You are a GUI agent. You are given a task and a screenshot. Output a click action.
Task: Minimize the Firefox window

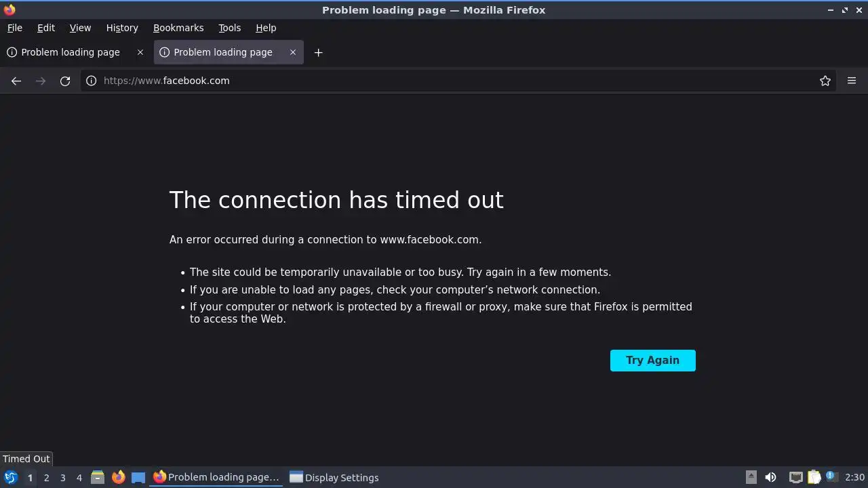click(831, 10)
